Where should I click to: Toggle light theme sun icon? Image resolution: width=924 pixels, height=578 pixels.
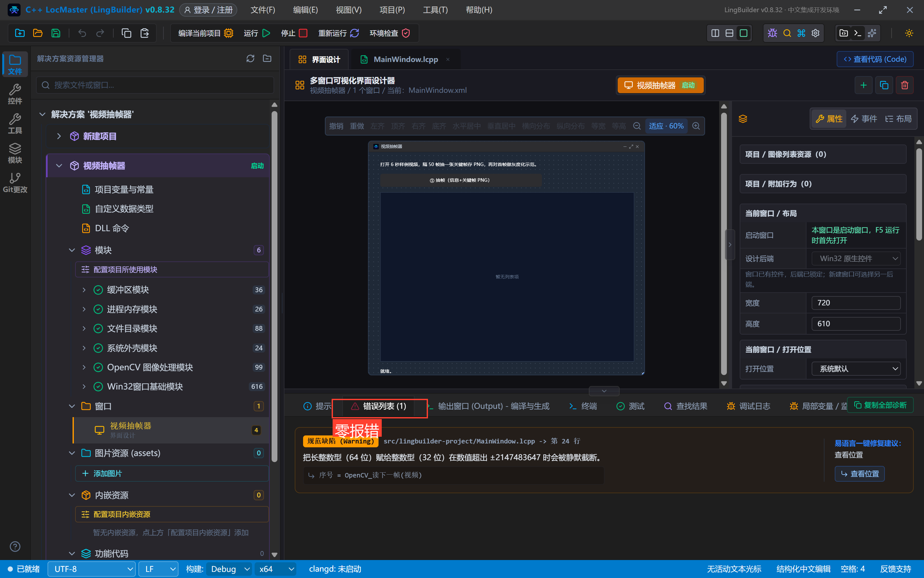909,33
